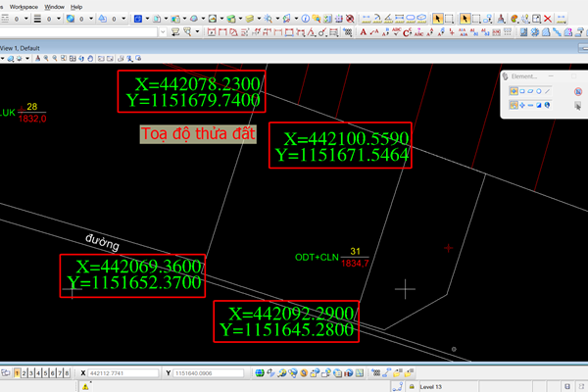
Task: Select coordinate text X=442100.5590
Action: coord(346,139)
